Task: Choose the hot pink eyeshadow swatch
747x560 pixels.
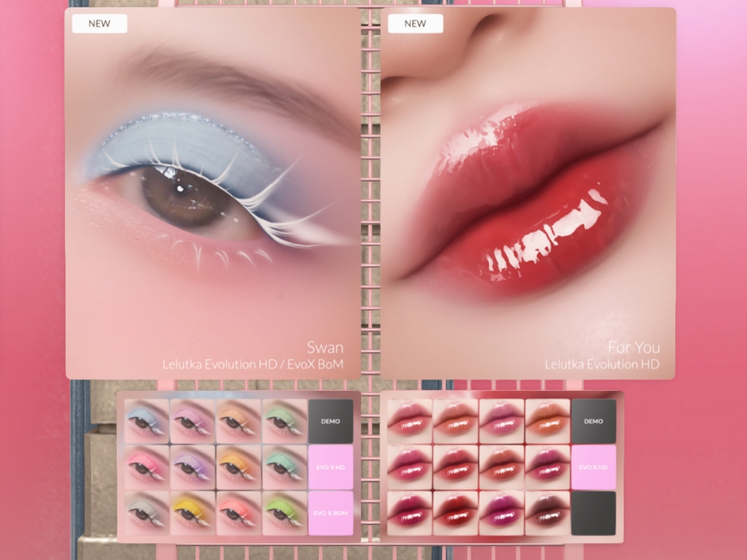Action: (x=146, y=467)
